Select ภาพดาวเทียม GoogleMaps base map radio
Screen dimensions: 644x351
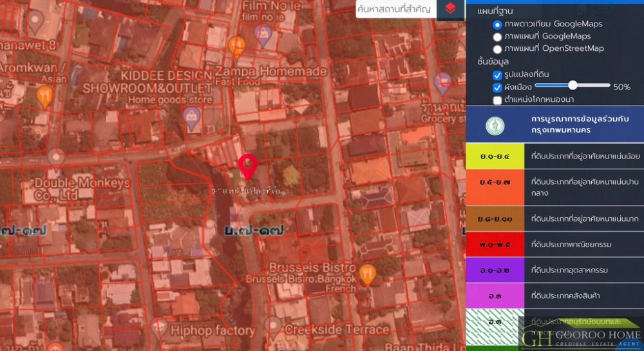(497, 24)
